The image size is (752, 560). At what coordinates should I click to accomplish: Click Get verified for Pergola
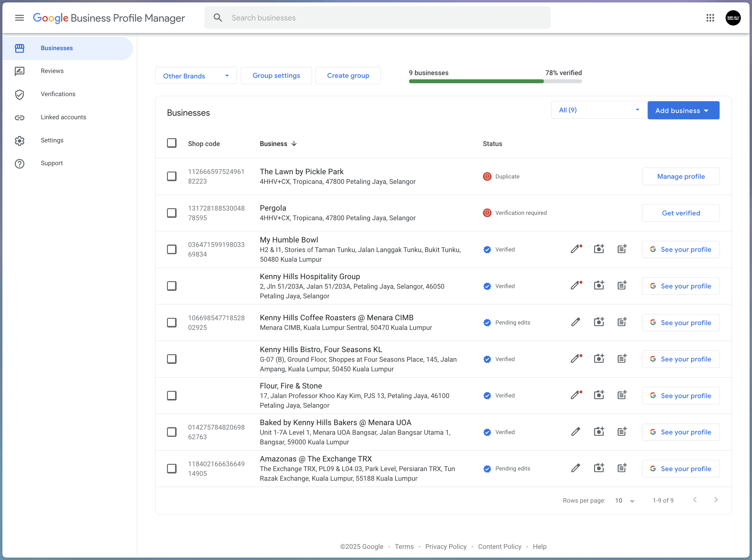[x=681, y=213]
